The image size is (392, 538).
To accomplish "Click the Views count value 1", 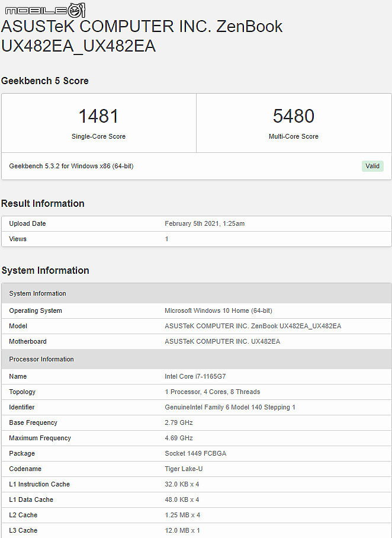I will coord(166,239).
